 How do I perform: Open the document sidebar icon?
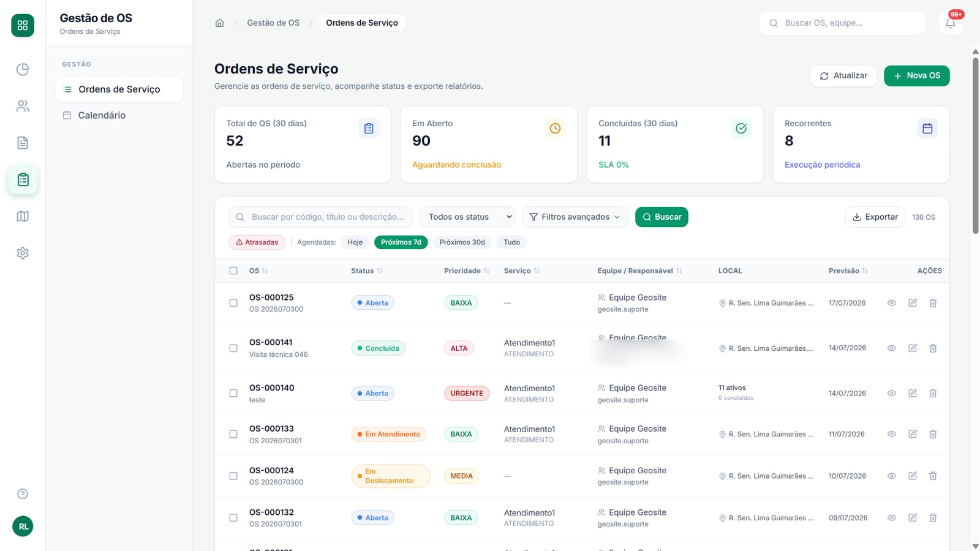[x=23, y=143]
